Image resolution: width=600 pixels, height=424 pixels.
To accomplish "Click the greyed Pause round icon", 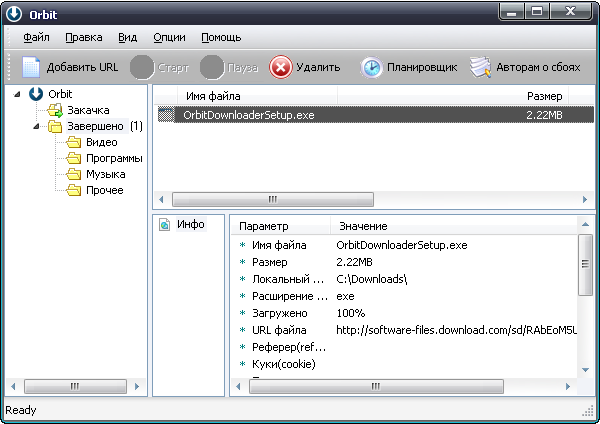I will (x=212, y=67).
